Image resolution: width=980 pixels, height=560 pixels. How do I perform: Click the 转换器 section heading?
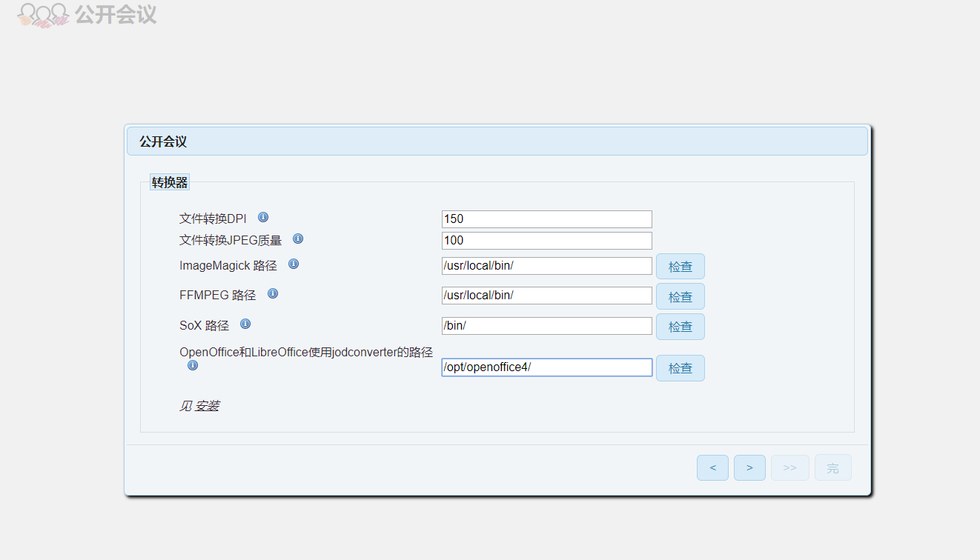click(170, 182)
